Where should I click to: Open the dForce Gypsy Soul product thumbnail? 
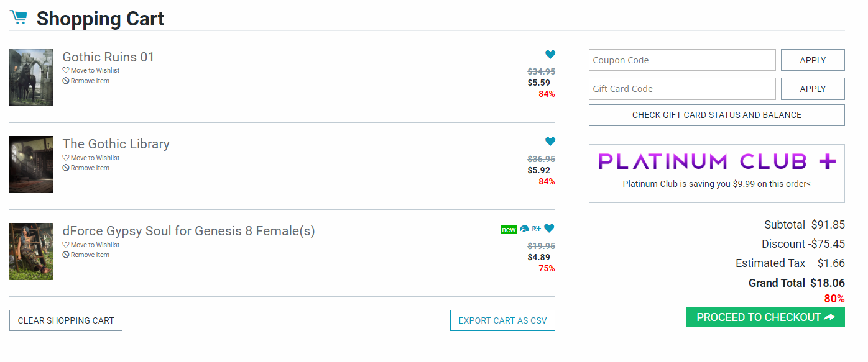click(31, 251)
